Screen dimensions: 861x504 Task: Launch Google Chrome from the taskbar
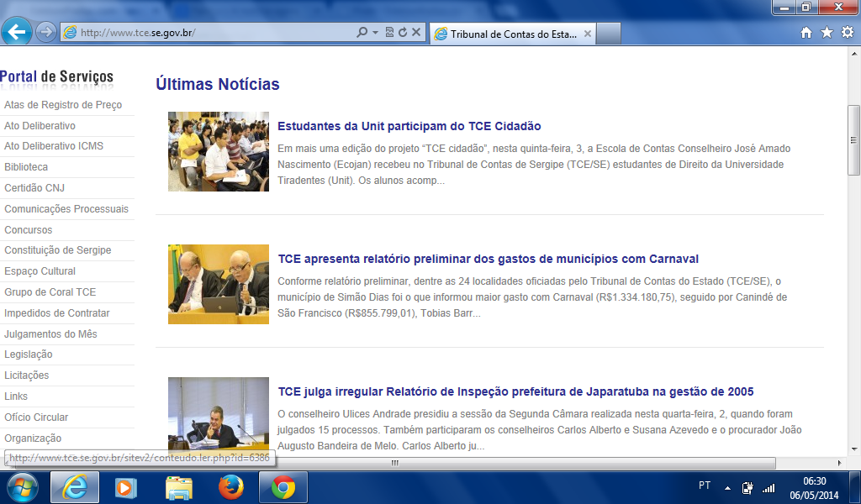tap(283, 487)
